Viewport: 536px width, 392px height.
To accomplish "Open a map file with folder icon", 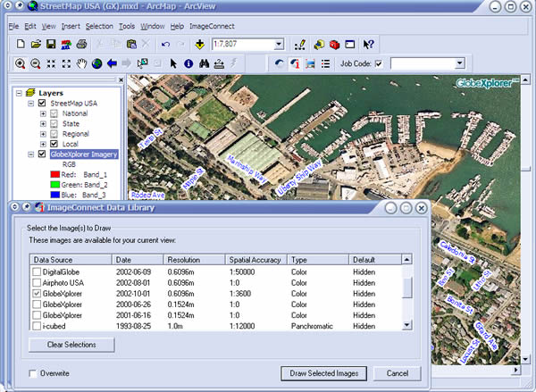I will [36, 44].
